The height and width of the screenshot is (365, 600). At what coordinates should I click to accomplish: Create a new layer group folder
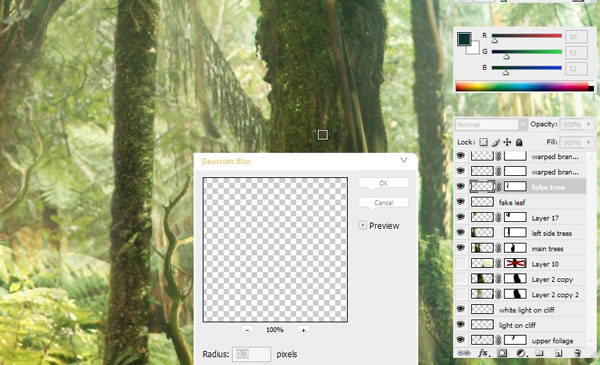pyautogui.click(x=540, y=353)
